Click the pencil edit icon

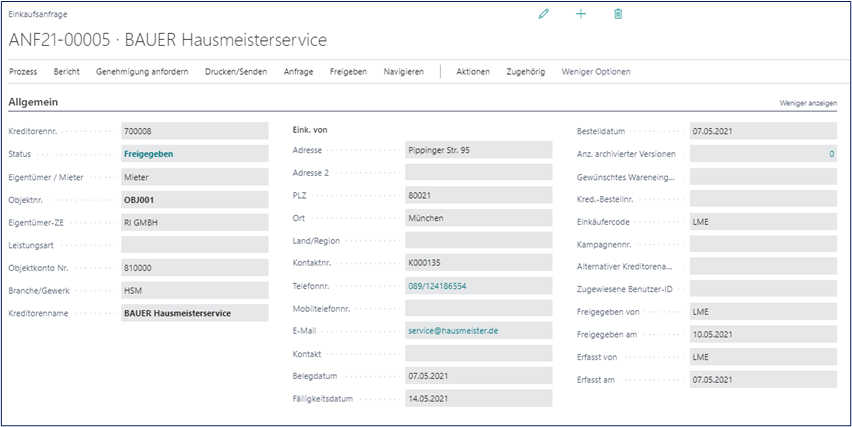[x=544, y=14]
